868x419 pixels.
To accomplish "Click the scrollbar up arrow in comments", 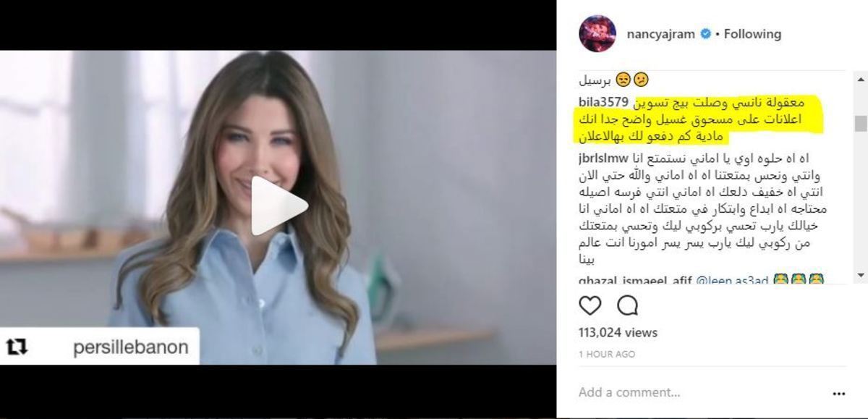I will [861, 79].
